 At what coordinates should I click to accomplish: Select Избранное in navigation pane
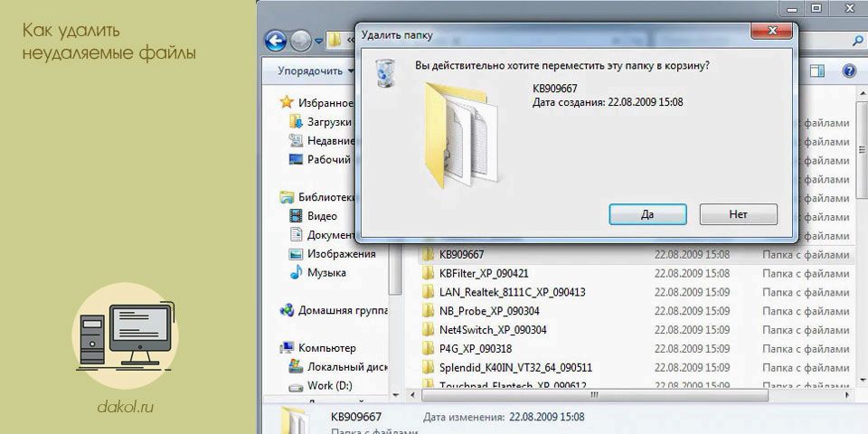pyautogui.click(x=325, y=103)
